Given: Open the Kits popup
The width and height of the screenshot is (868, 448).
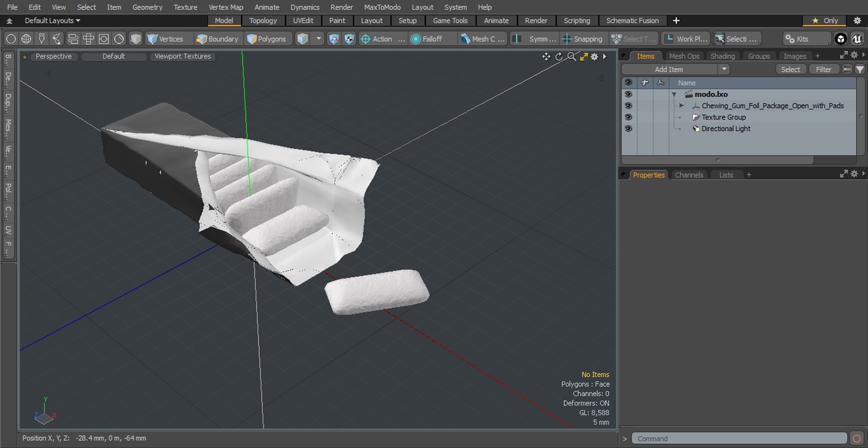Looking at the screenshot, I should (807, 39).
